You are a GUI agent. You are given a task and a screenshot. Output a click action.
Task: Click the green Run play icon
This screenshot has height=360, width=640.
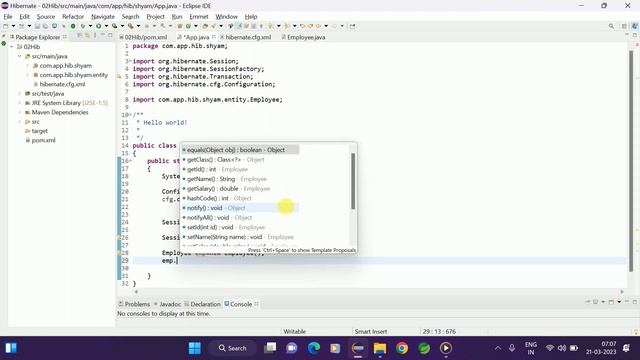click(x=98, y=26)
